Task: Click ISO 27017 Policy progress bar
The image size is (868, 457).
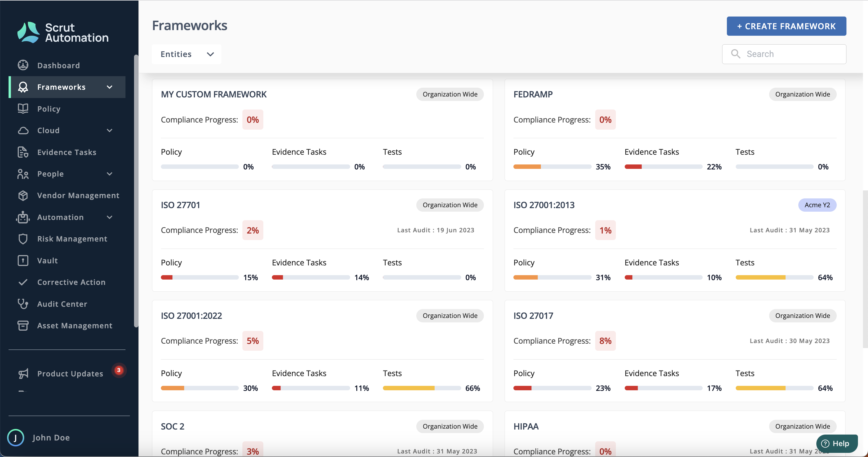Action: pos(552,388)
